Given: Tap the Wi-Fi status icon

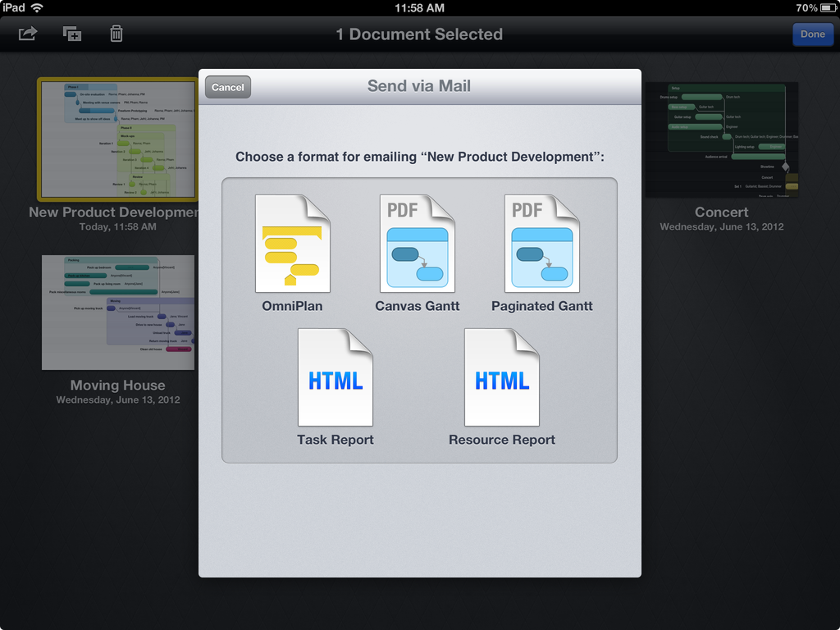Looking at the screenshot, I should coord(37,7).
